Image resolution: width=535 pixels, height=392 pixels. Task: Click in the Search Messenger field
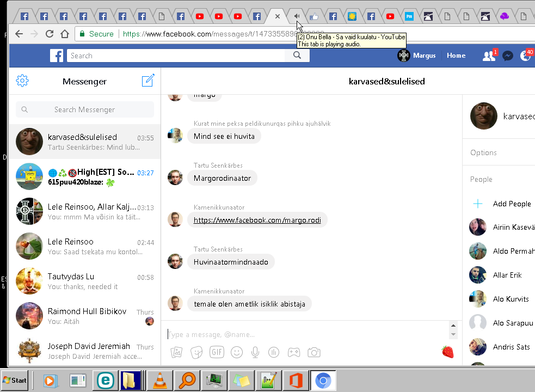[84, 109]
